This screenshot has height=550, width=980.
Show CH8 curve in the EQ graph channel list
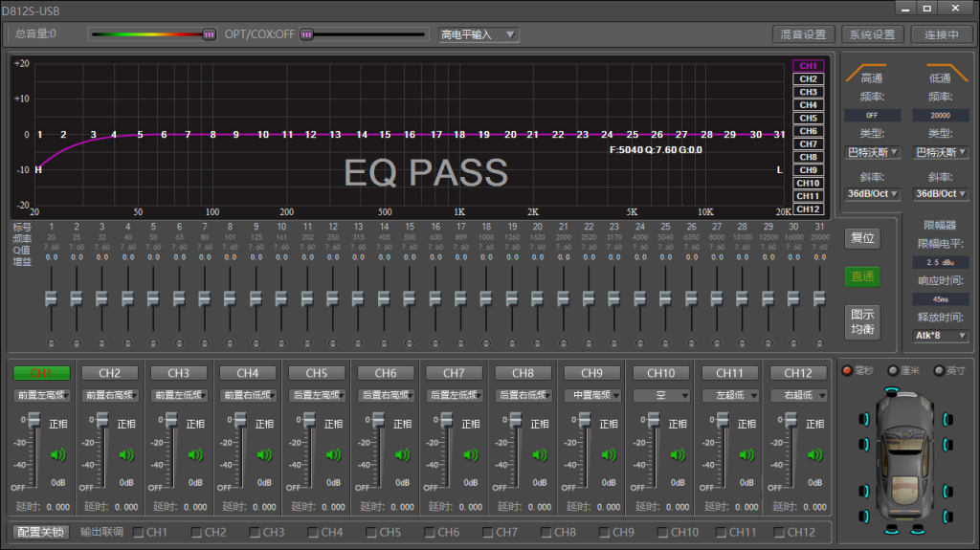808,157
